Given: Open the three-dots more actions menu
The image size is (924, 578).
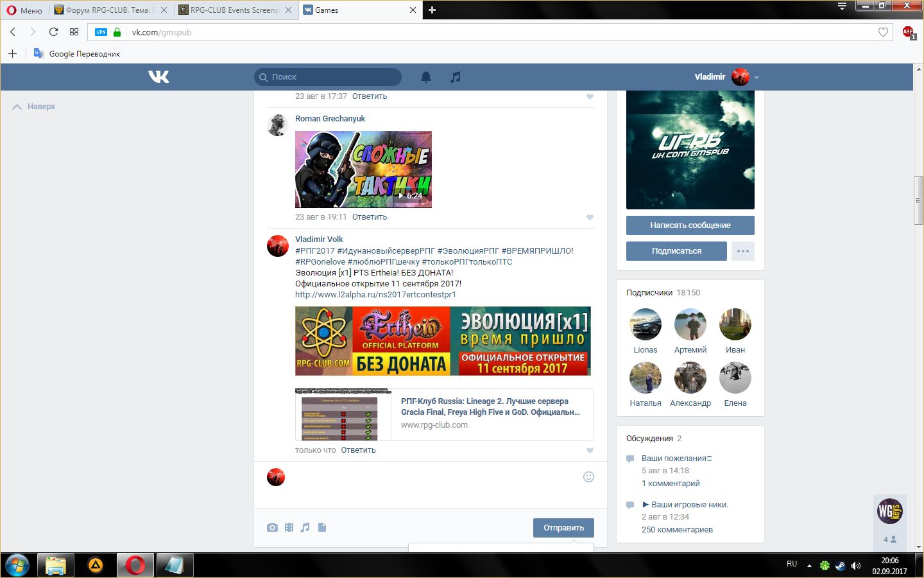Looking at the screenshot, I should coord(743,251).
